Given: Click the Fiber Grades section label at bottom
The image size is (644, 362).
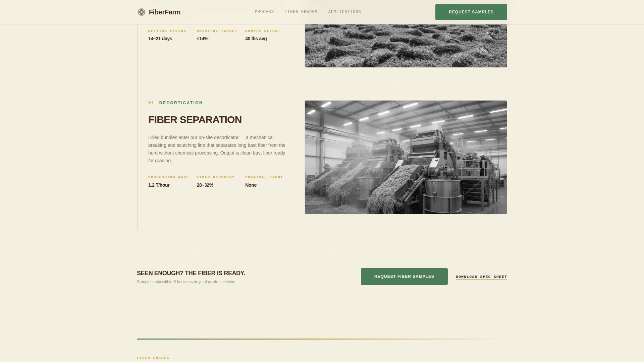Looking at the screenshot, I should click(x=153, y=358).
